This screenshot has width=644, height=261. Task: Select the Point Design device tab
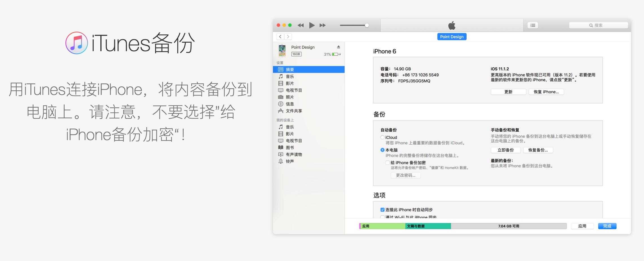click(x=452, y=37)
